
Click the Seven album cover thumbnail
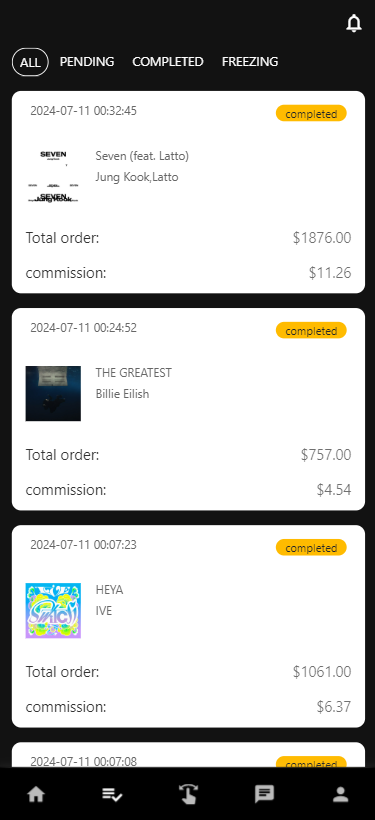(53, 176)
